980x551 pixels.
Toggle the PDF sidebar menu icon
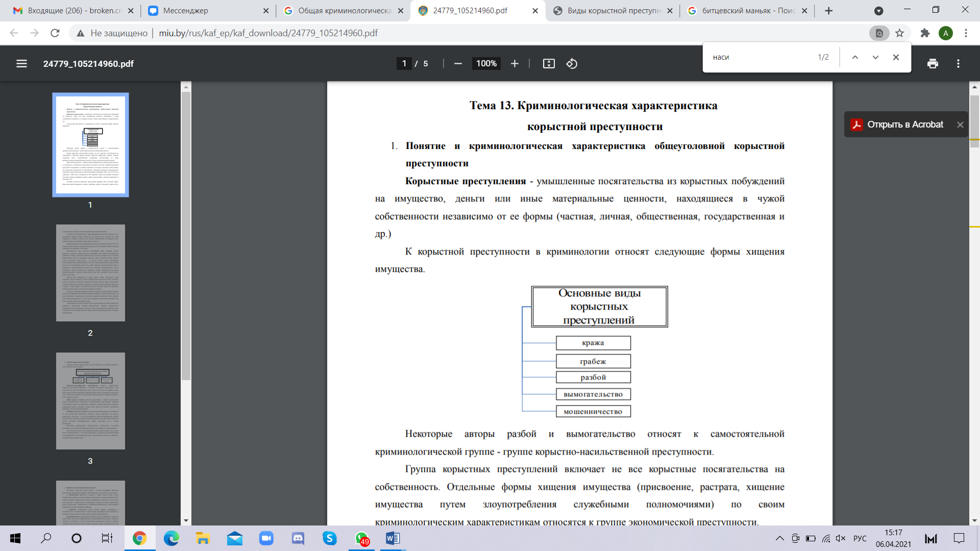point(21,64)
